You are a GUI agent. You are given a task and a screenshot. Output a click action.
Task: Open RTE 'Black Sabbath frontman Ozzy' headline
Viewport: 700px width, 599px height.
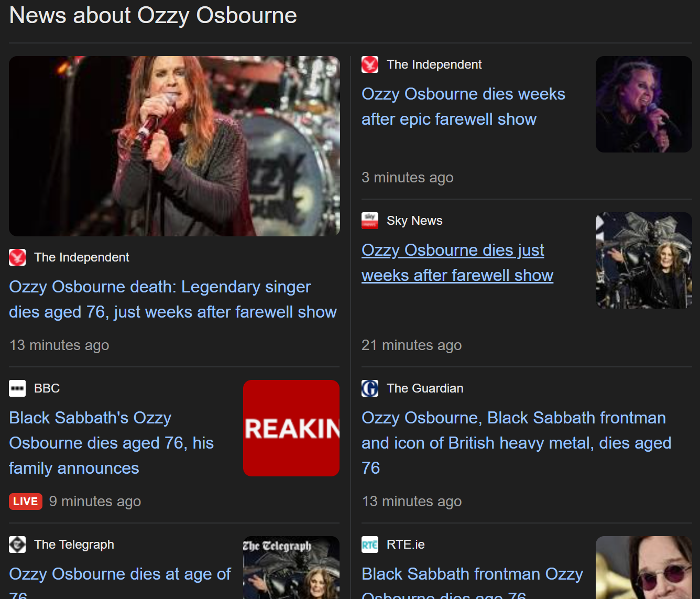[x=472, y=582]
